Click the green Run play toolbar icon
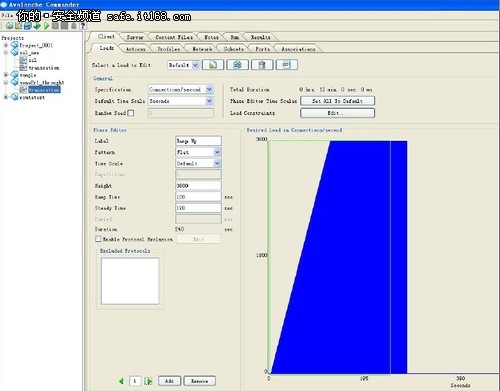The height and width of the screenshot is (391, 500). coord(46,26)
